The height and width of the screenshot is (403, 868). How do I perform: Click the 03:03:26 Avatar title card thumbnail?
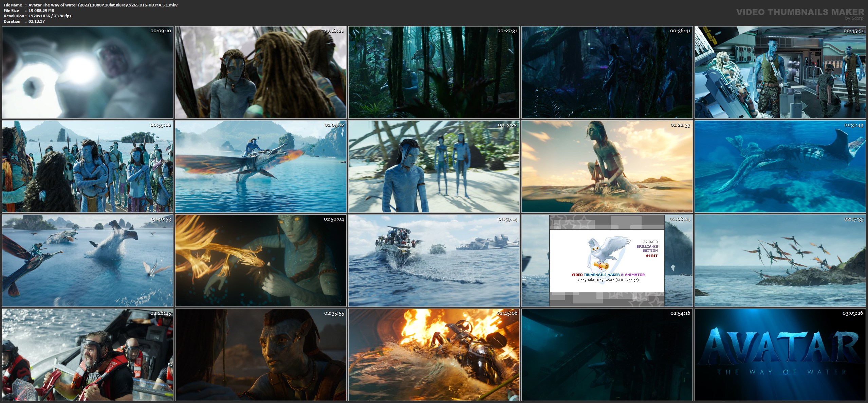click(780, 355)
